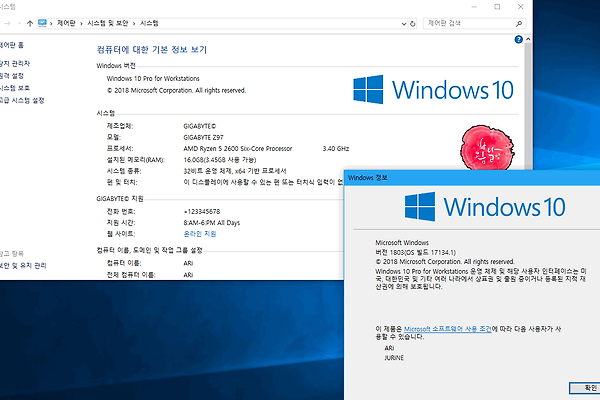Expand chevron after 제어판 breadcrumb
This screenshot has height=400, width=600.
[x=83, y=21]
